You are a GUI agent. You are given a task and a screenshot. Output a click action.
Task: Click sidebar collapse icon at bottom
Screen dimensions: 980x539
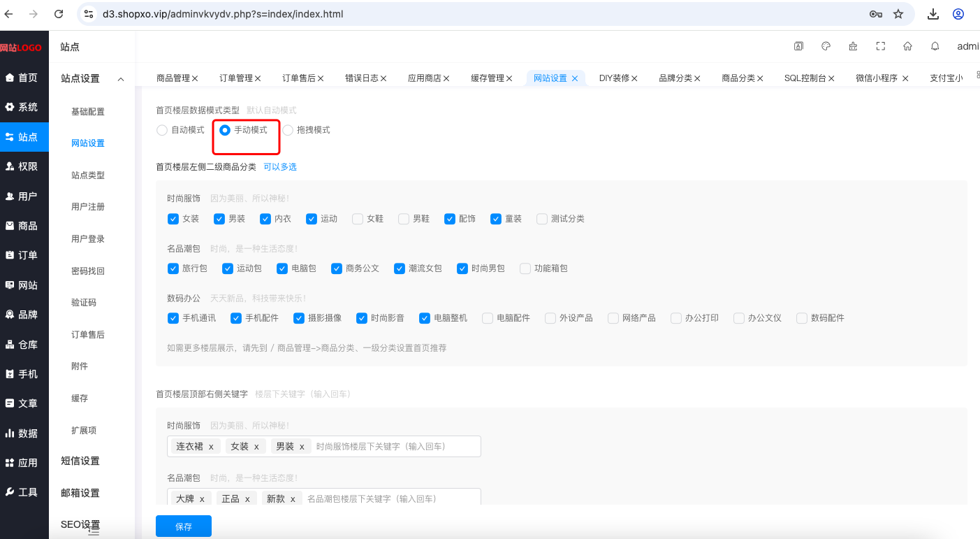tap(94, 531)
